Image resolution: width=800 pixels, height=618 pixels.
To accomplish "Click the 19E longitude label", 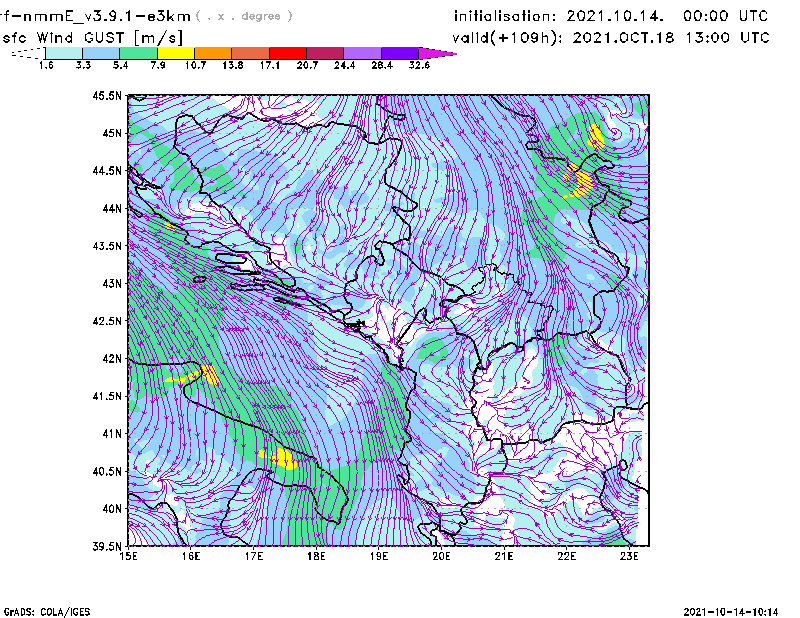I will (379, 556).
